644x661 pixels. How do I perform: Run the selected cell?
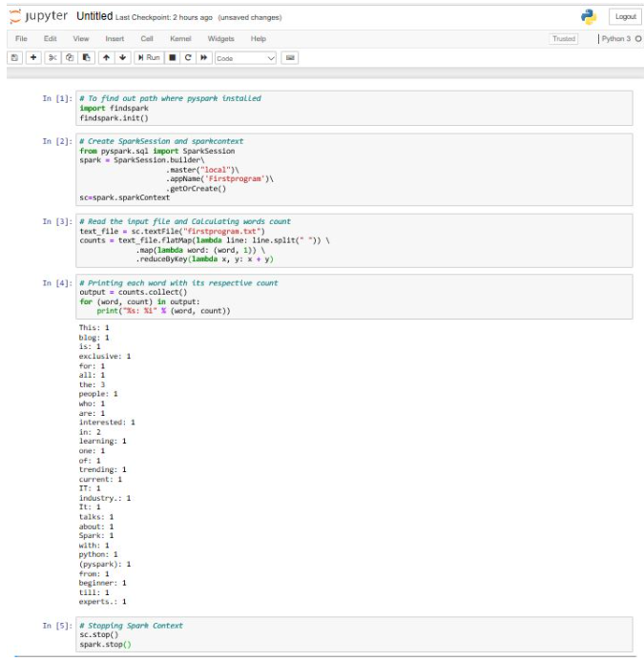149,58
